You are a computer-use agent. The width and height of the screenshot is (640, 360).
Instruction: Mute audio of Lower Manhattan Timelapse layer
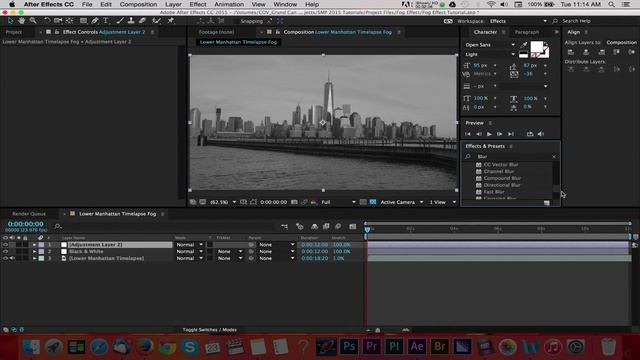[x=12, y=258]
